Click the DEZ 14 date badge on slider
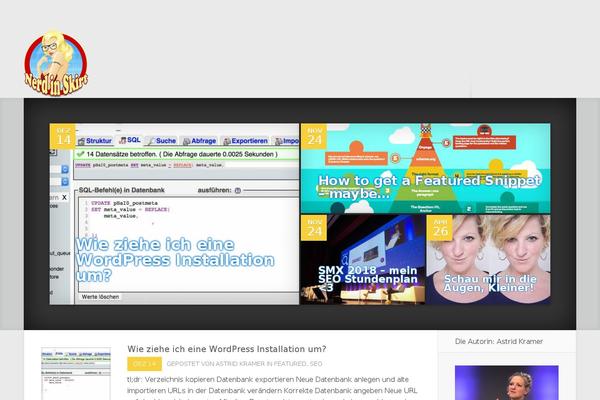600x400 pixels. (62, 136)
